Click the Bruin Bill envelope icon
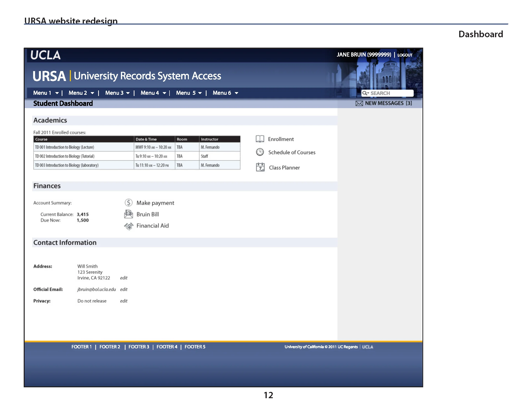Screen dimensions: 532x411 (128, 214)
